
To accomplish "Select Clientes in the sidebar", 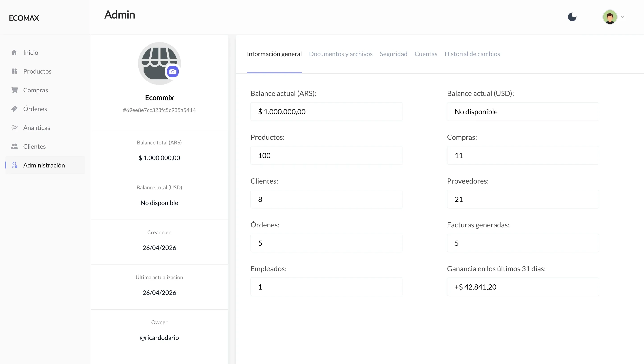I will click(x=45, y=146).
